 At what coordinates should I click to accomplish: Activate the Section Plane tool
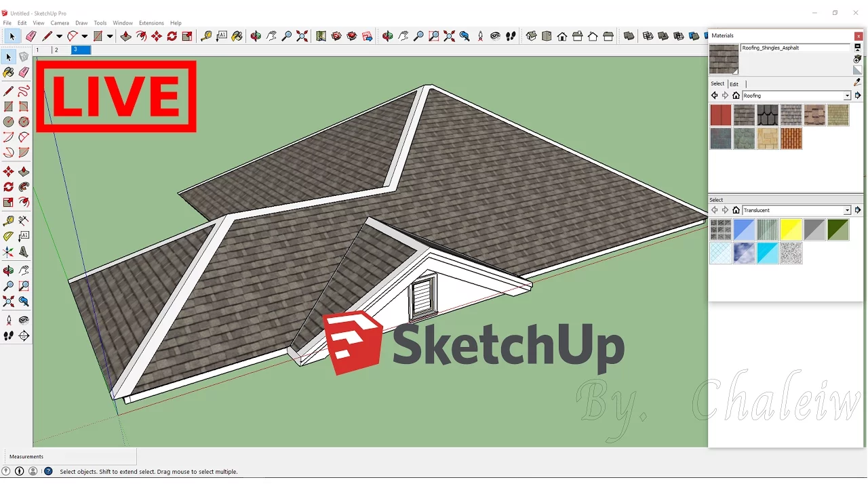[24, 335]
